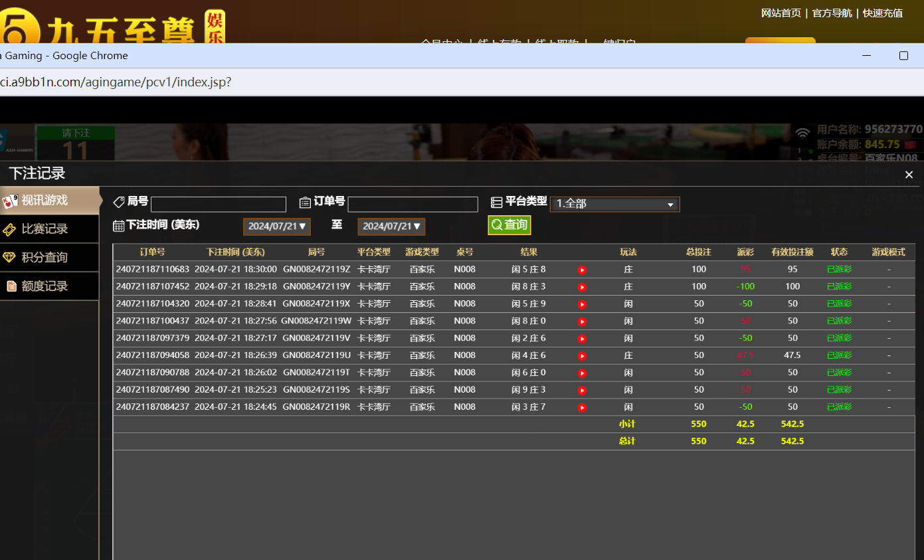Play replay video for round GN0082472119Z
924x560 pixels.
click(582, 270)
